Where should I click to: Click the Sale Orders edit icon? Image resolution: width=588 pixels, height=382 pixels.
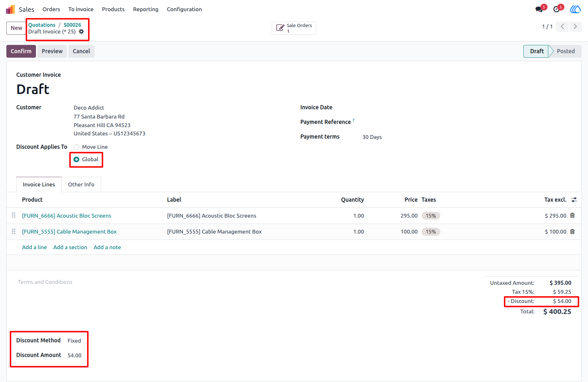(x=280, y=28)
